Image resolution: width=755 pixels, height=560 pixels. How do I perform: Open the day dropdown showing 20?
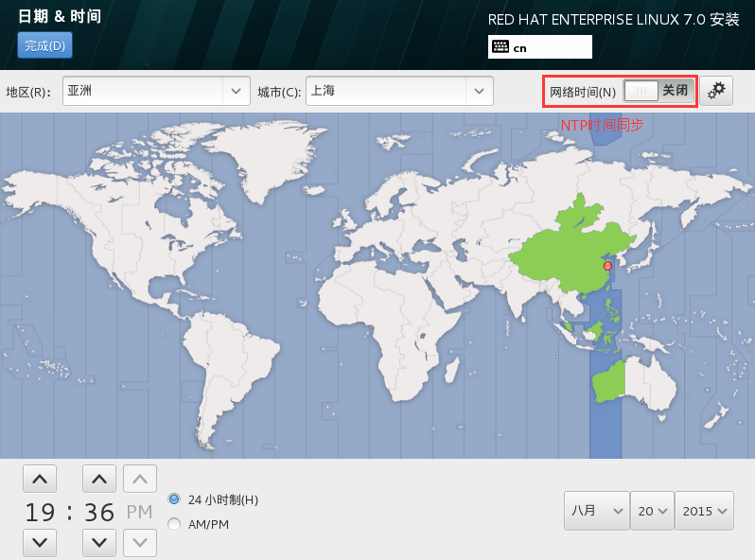pos(652,511)
